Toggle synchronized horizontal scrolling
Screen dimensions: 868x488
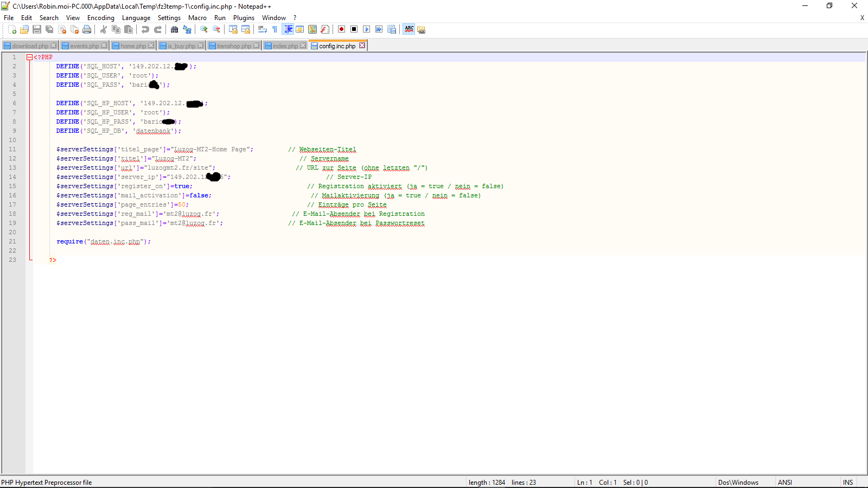pos(246,29)
